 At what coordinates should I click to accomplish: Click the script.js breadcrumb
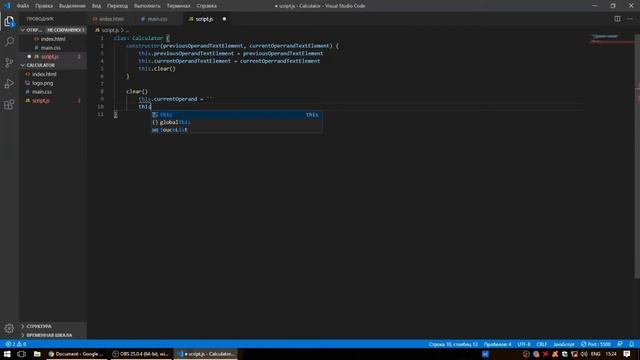pos(110,30)
